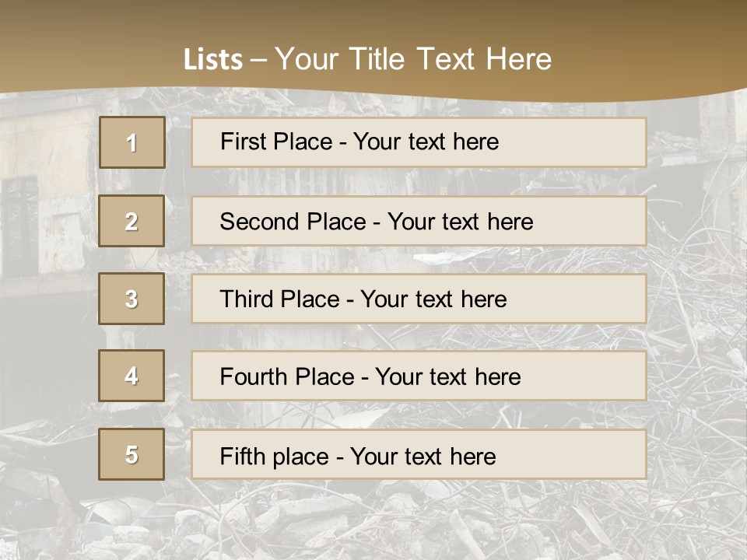Select the Fourth Place text bar
This screenshot has width=747, height=560.
click(419, 376)
